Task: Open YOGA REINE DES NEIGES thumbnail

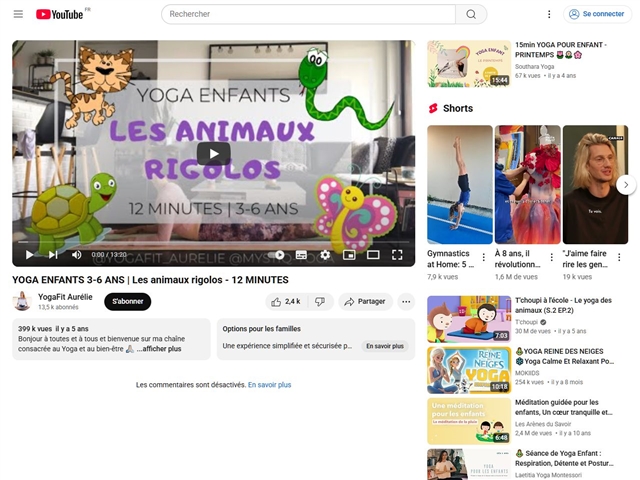Action: (x=469, y=370)
